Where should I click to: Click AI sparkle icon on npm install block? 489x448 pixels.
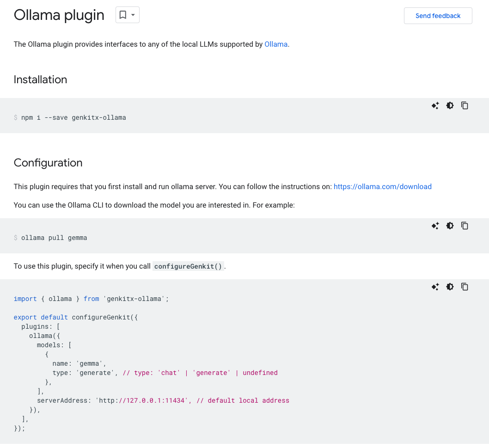435,106
